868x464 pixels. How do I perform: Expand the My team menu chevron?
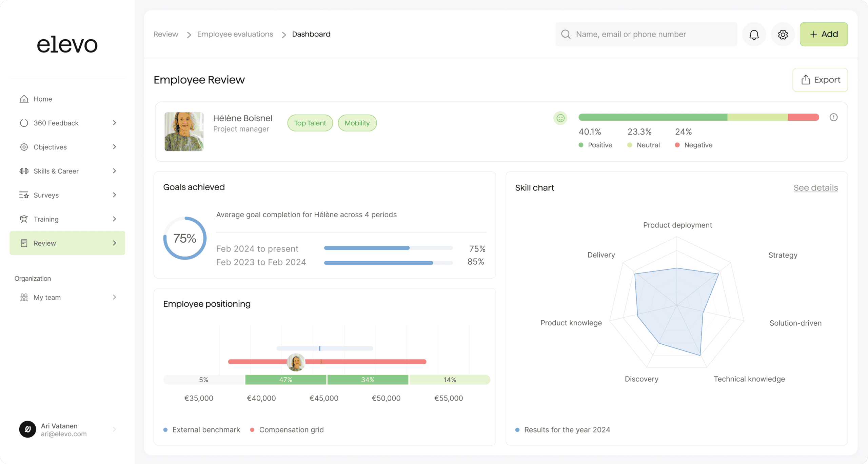114,297
